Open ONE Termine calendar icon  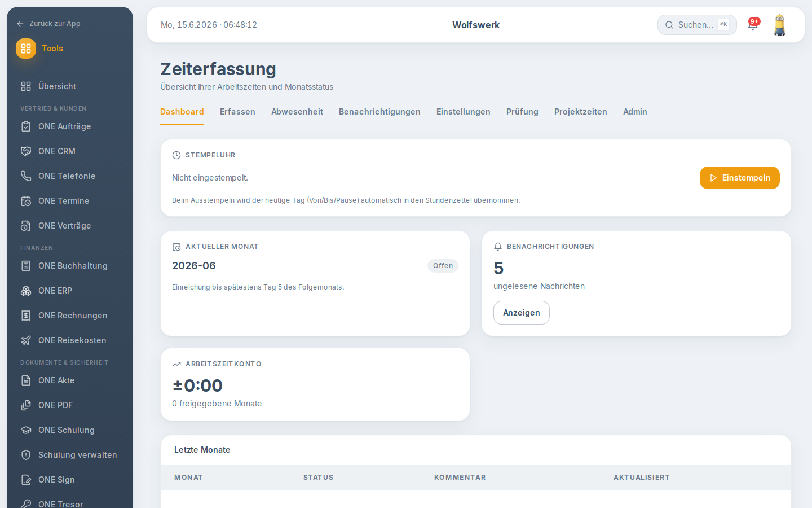26,201
